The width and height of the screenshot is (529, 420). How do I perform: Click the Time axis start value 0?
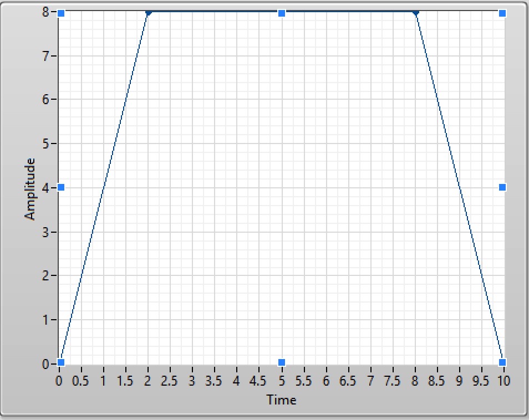(x=59, y=381)
